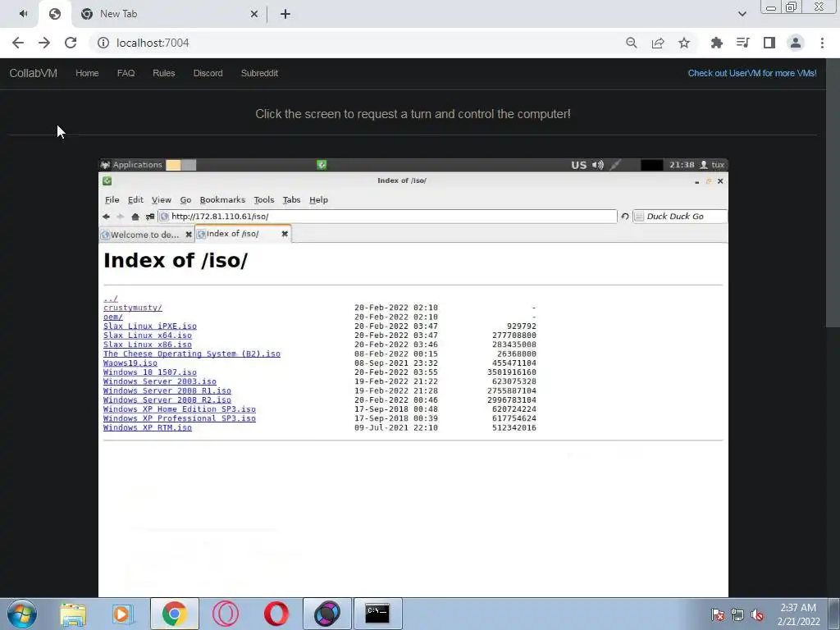Open the Chrome profile avatar
Viewport: 840px width, 630px height.
pyautogui.click(x=796, y=43)
